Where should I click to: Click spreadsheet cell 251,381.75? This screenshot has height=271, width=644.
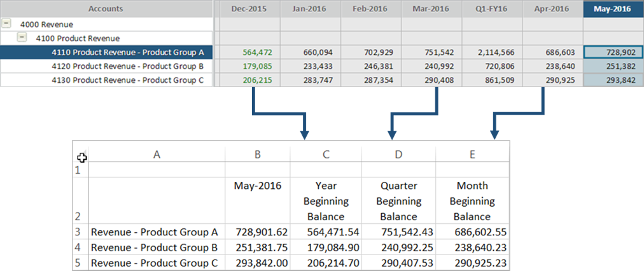click(x=258, y=247)
